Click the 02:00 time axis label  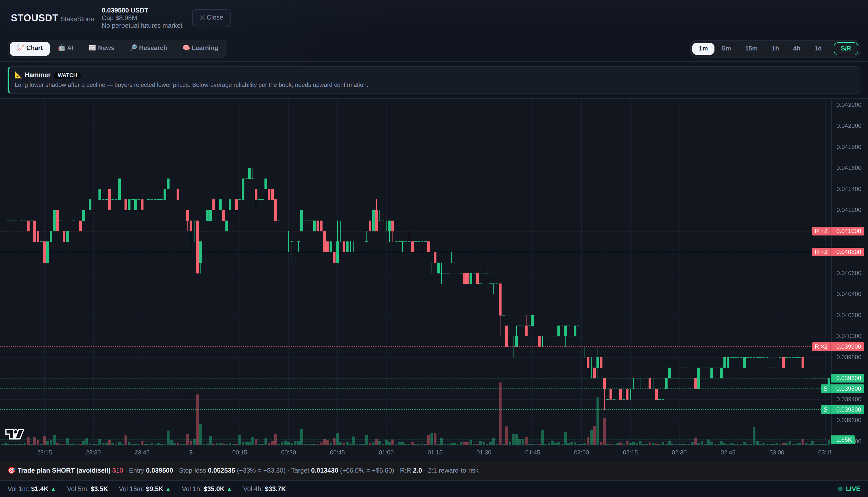[x=581, y=453]
